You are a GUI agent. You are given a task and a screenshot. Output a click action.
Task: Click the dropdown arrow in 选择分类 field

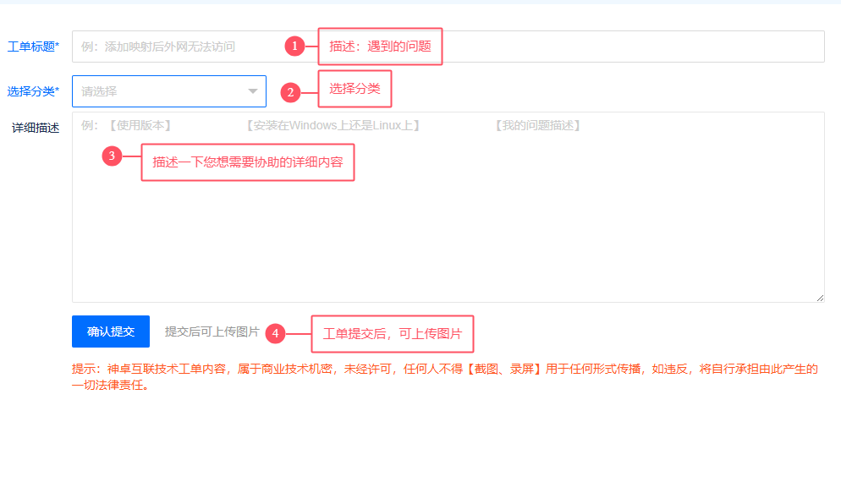[x=252, y=91]
